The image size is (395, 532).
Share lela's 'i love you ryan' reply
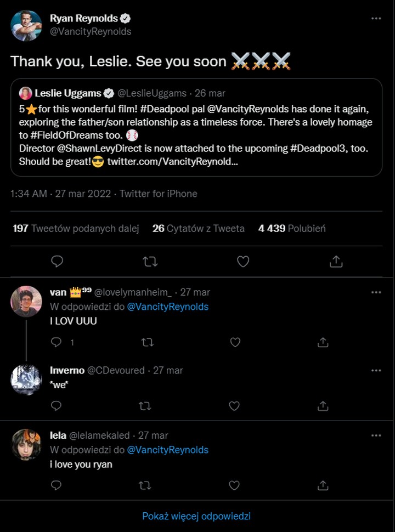tap(323, 485)
